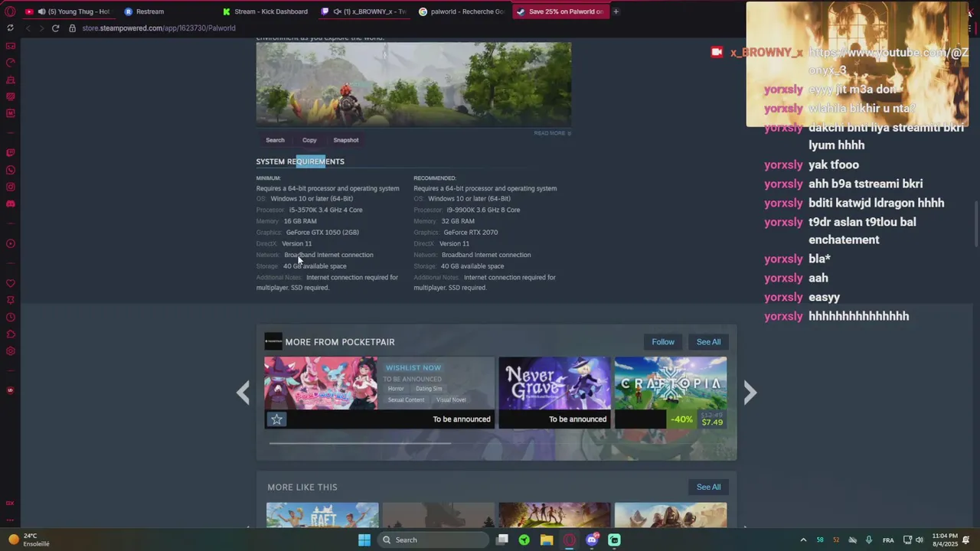Reload the Steam store page

55,28
